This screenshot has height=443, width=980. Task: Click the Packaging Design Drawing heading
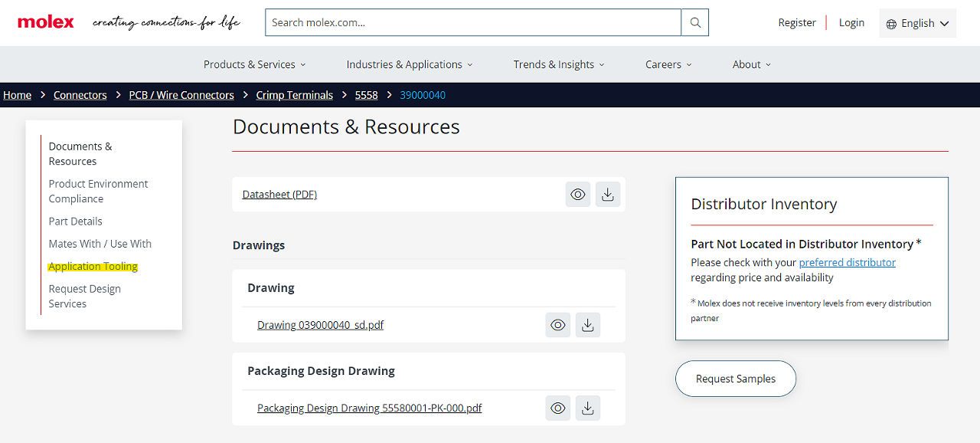click(x=321, y=371)
